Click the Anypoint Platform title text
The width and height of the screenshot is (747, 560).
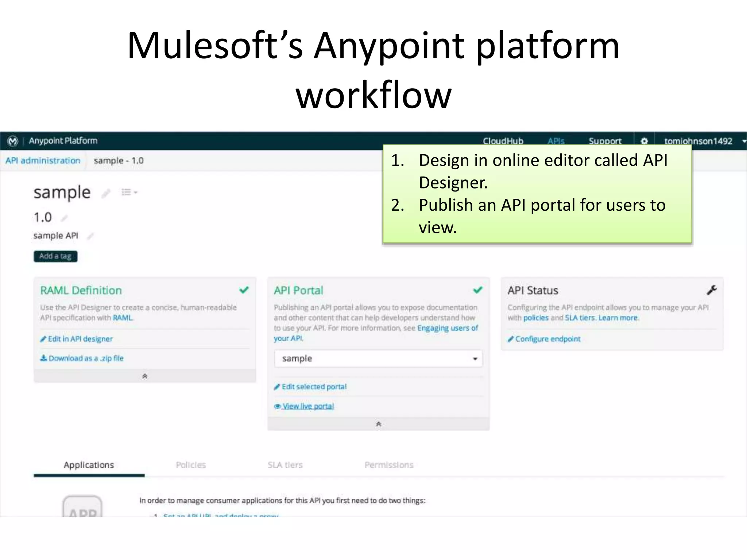point(63,141)
